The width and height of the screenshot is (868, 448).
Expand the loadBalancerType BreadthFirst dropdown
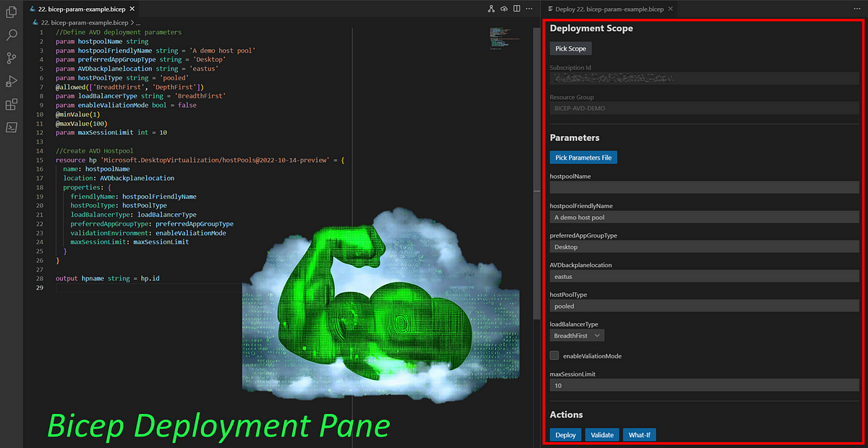577,335
